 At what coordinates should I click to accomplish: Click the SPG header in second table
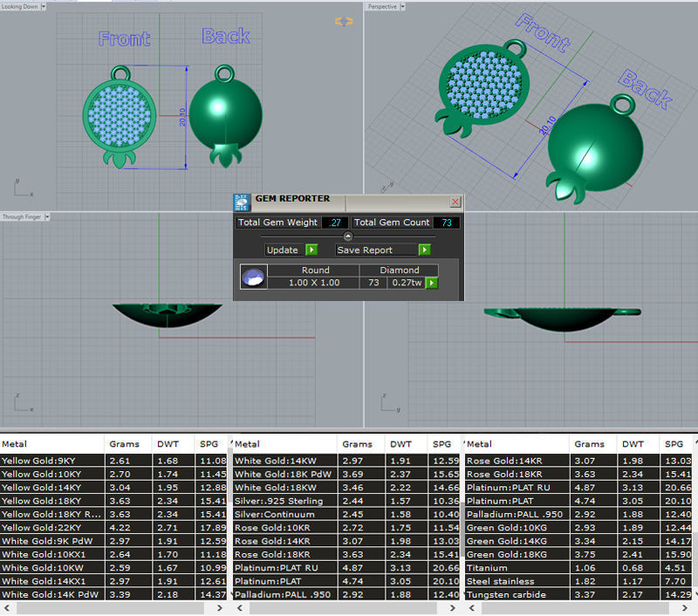(x=441, y=444)
